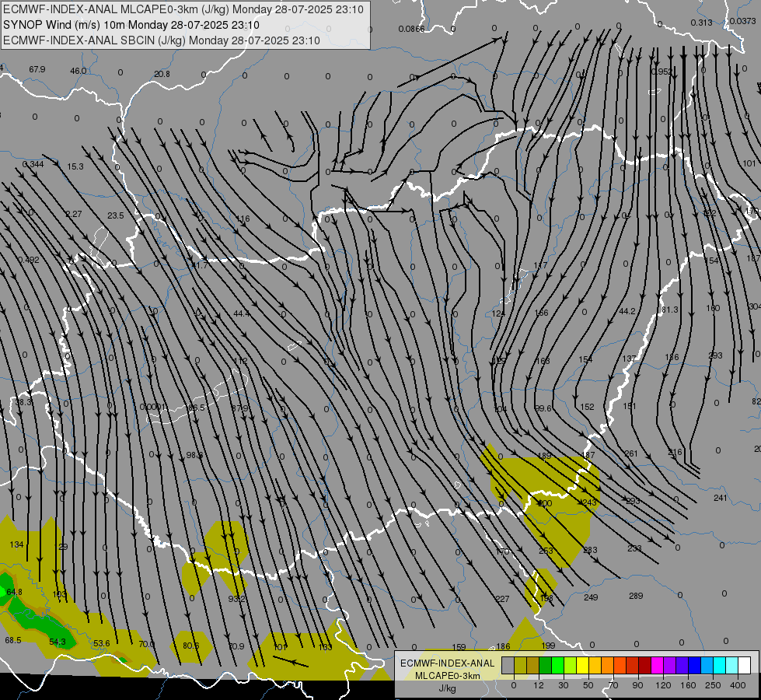Click the map value 20.8
Screen dimensions: 761x700
coord(162,74)
